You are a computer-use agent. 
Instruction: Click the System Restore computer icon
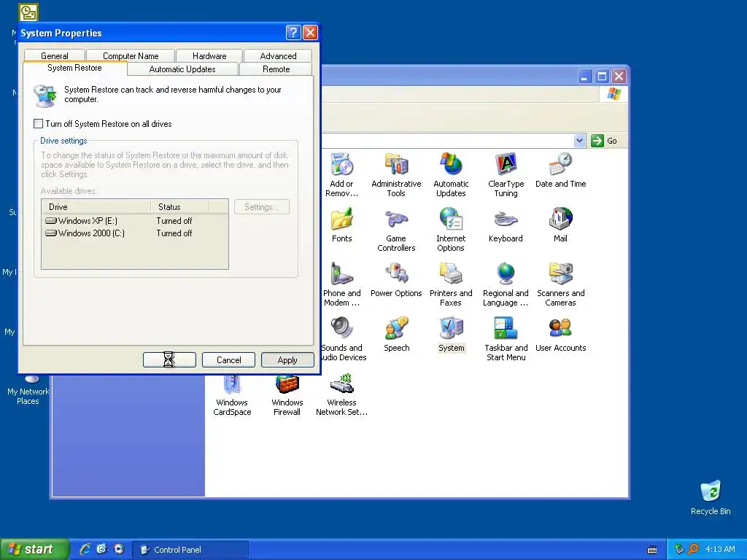[x=46, y=96]
